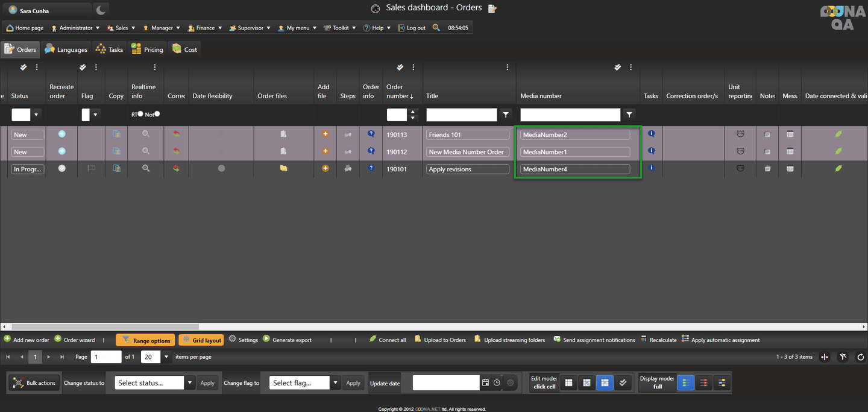Click the Update date input field

tap(446, 383)
